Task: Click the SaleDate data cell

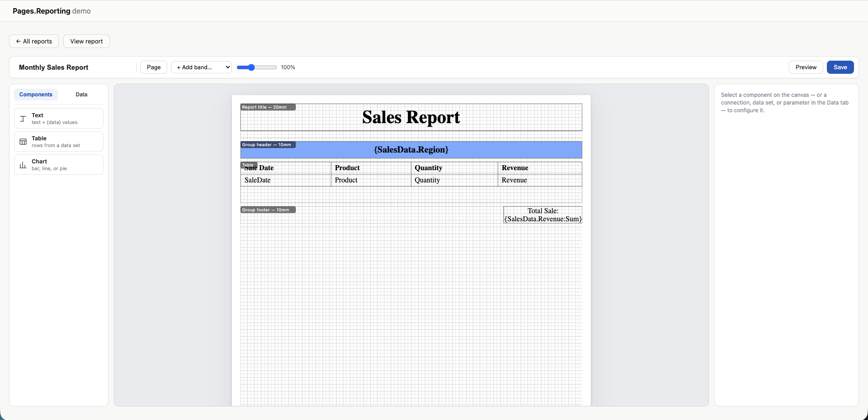Action: pyautogui.click(x=286, y=180)
